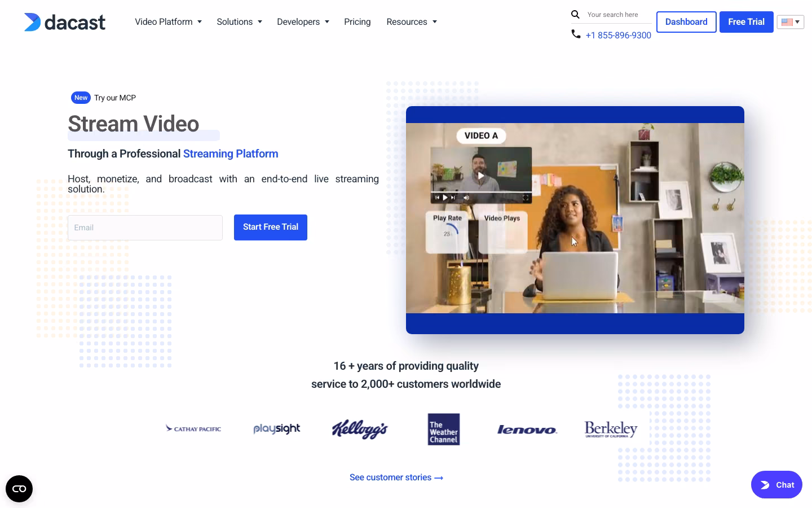Click the Start Free Trial button

(271, 227)
